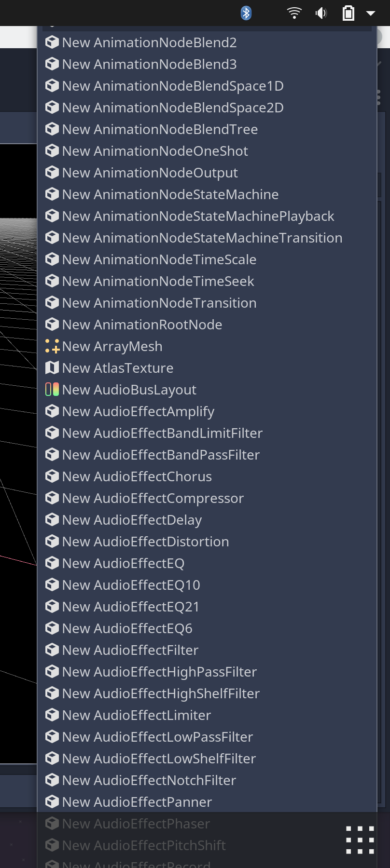Select New AudioEffectEQ21

130,606
